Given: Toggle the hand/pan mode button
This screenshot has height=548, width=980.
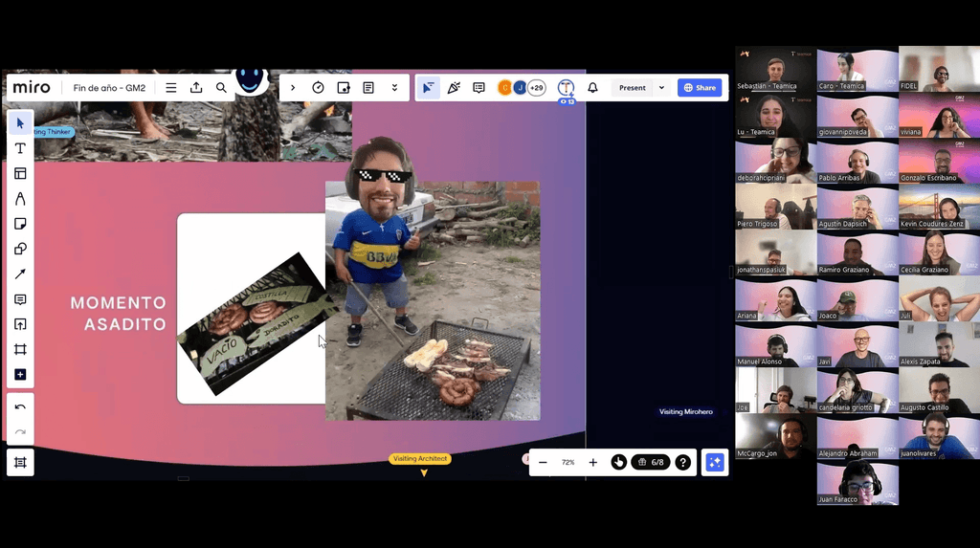Looking at the screenshot, I should pyautogui.click(x=619, y=462).
